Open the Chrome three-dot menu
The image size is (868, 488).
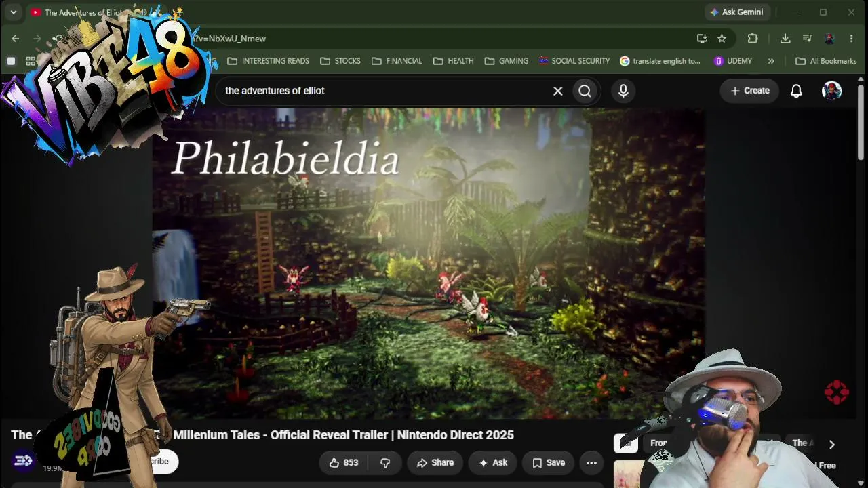(x=851, y=39)
